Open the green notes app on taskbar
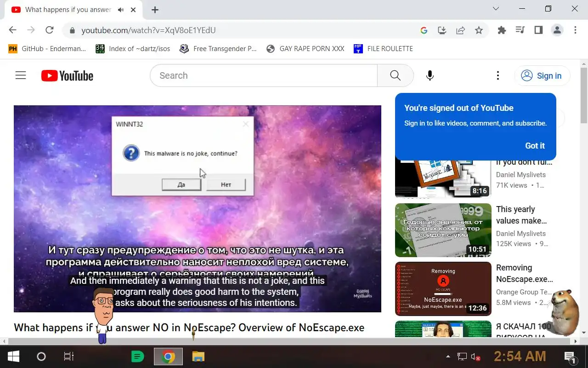The image size is (588, 368). coord(137,356)
